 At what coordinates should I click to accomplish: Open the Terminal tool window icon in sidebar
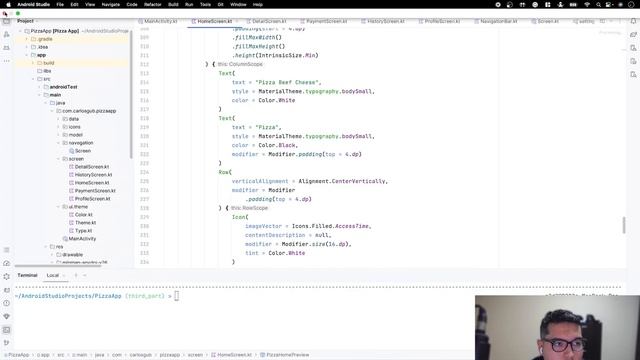[x=7, y=330]
